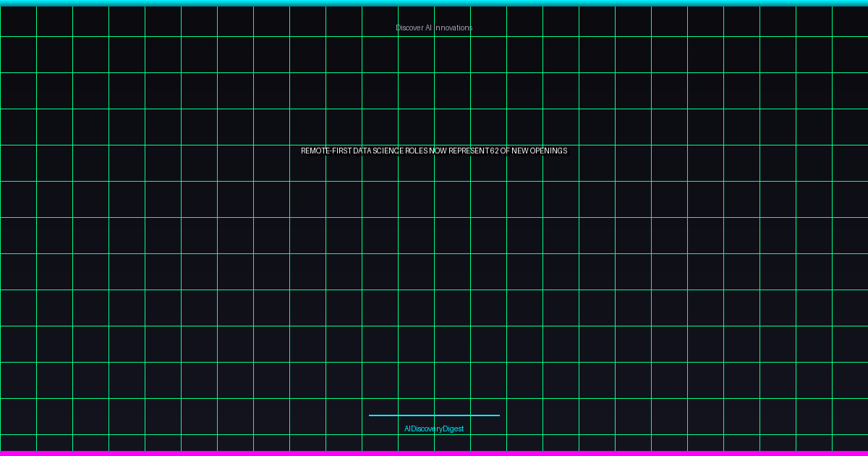Click the word 'Discover' in the top tagline

click(409, 28)
